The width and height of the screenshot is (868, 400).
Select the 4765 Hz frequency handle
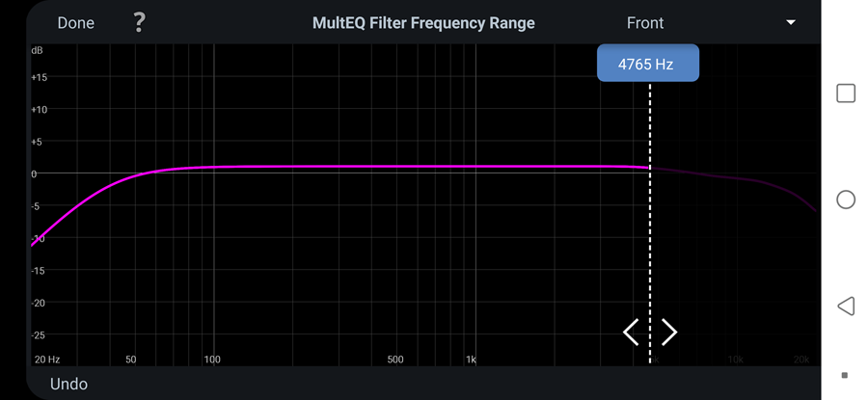[x=648, y=65]
